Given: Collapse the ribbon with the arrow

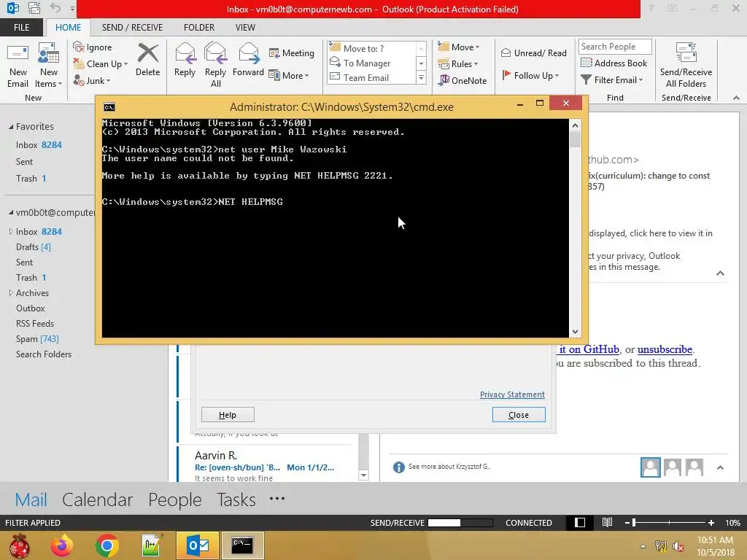Looking at the screenshot, I should (x=736, y=98).
